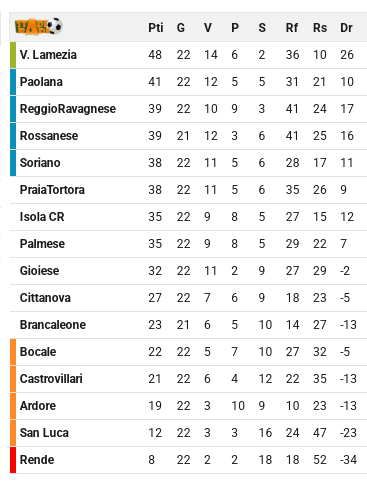Click the orange playout marker beside Bocale
Viewport: 367px width, 482px height.
point(13,352)
